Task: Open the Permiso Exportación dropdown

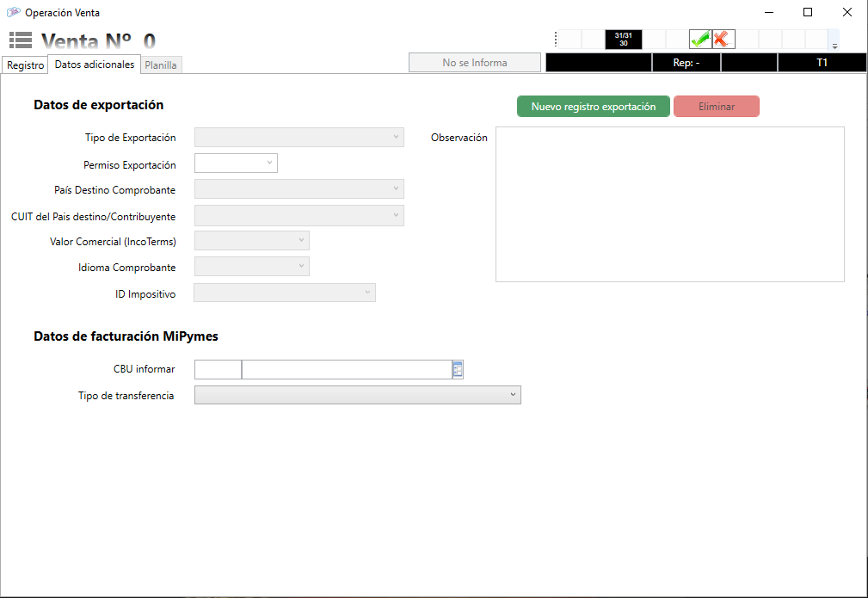Action: coord(236,163)
